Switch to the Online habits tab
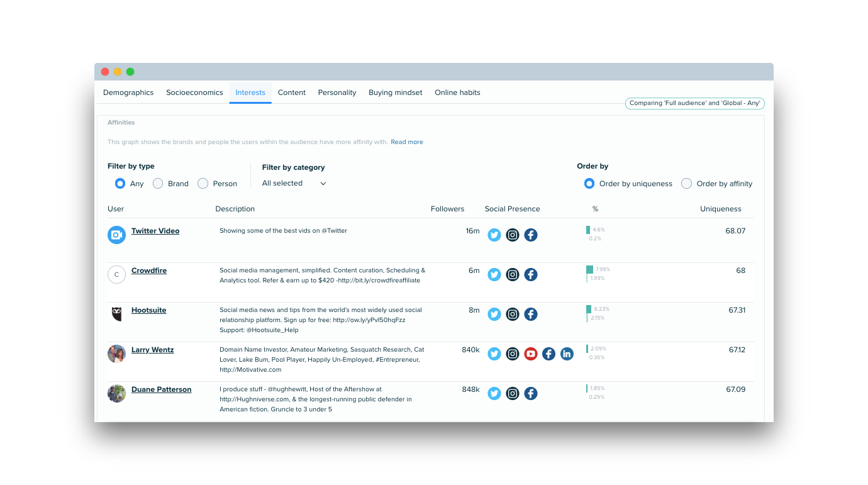Viewport: 868px width, 485px height. point(457,92)
